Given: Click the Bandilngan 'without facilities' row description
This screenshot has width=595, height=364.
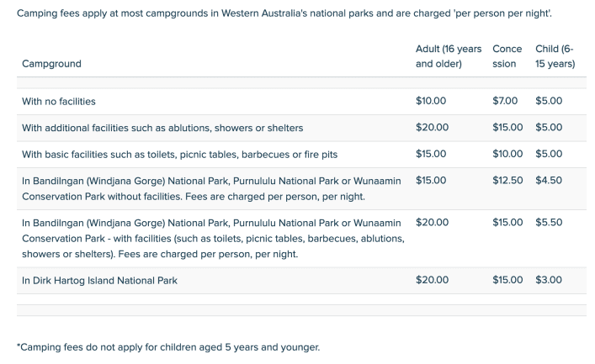Looking at the screenshot, I should 210,188.
